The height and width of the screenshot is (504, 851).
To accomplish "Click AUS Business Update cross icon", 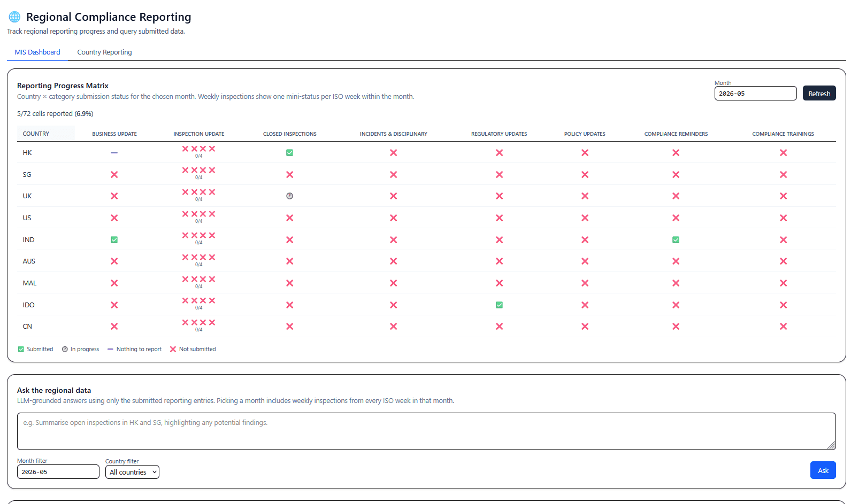I will (x=114, y=261).
